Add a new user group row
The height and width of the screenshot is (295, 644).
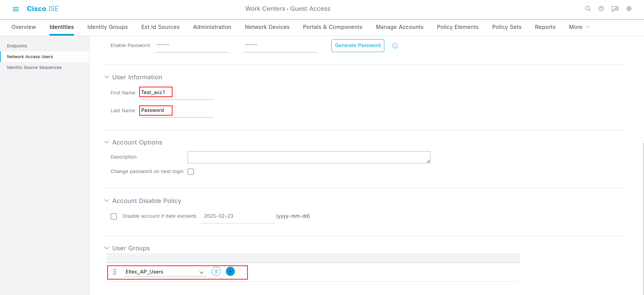(230, 271)
